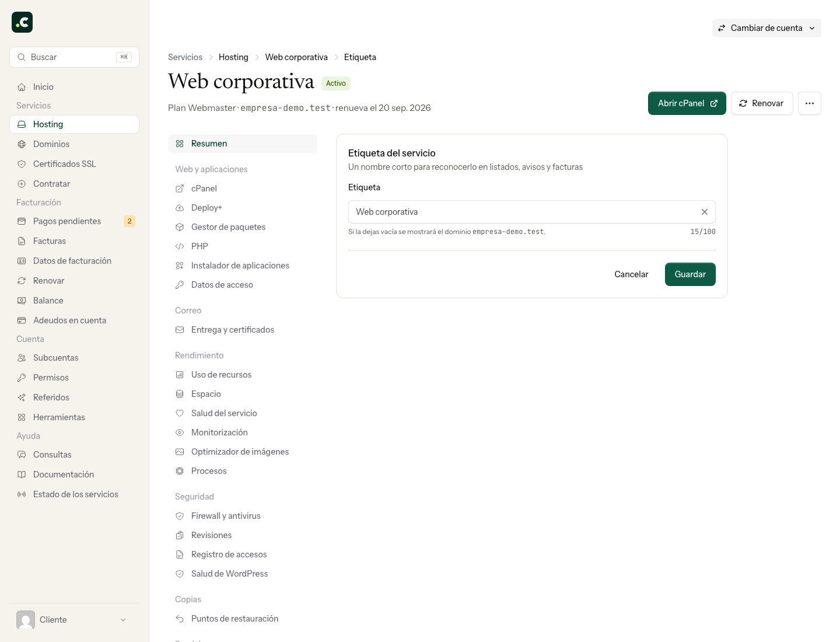
Task: Expand the Cambiar de cuenta dropdown
Action: (x=766, y=28)
